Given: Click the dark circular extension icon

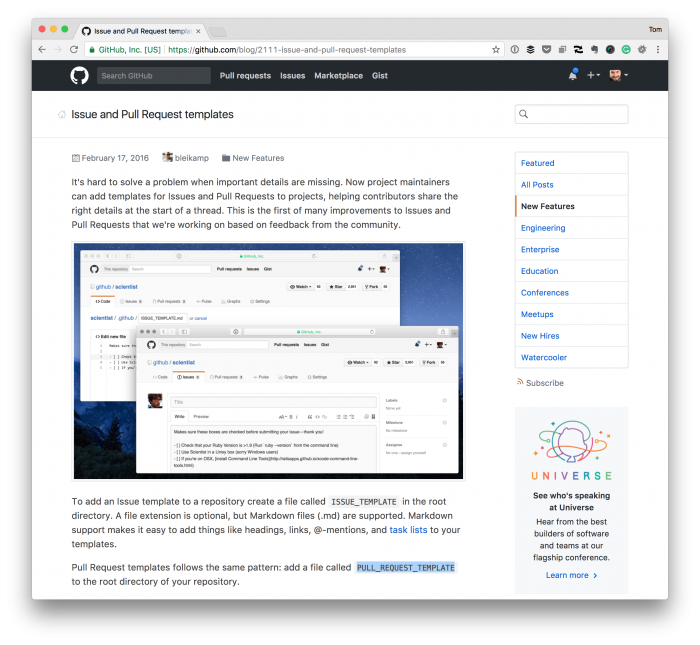Looking at the screenshot, I should (x=610, y=50).
